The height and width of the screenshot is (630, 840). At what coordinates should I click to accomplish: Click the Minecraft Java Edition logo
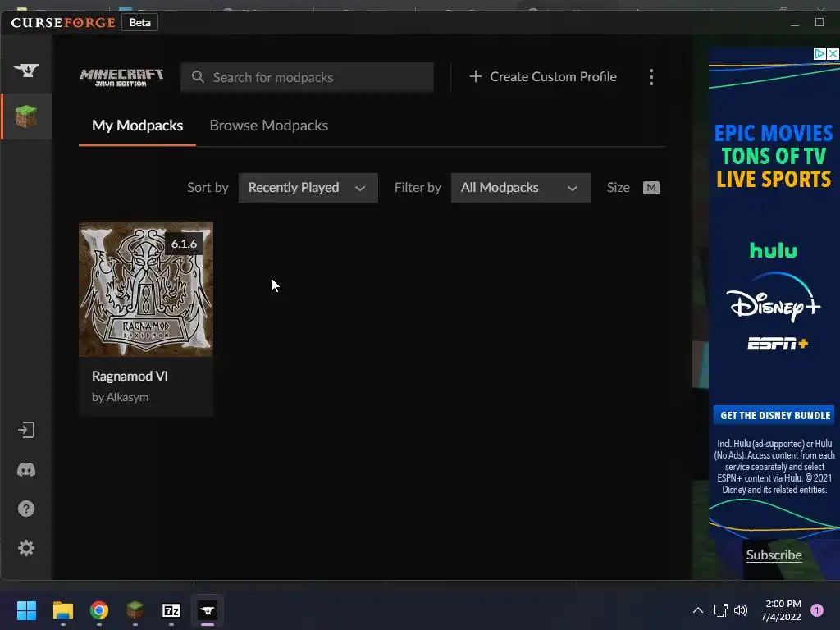point(121,77)
